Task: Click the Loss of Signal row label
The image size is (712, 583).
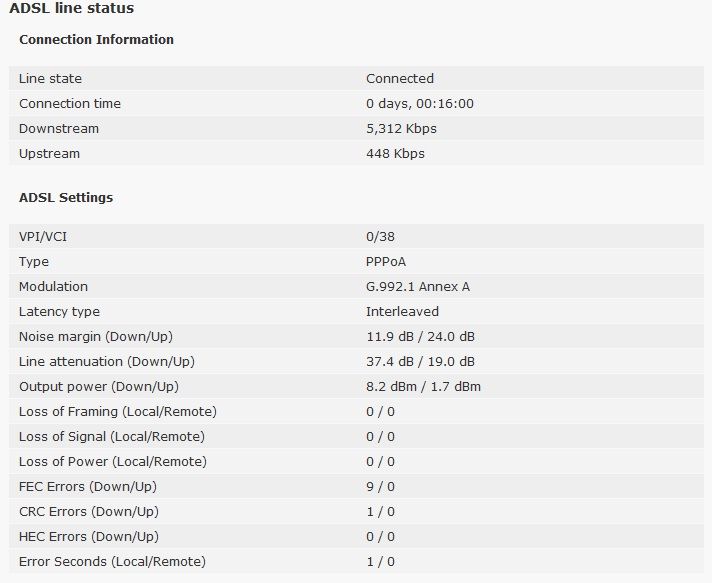Action: pyautogui.click(x=111, y=437)
